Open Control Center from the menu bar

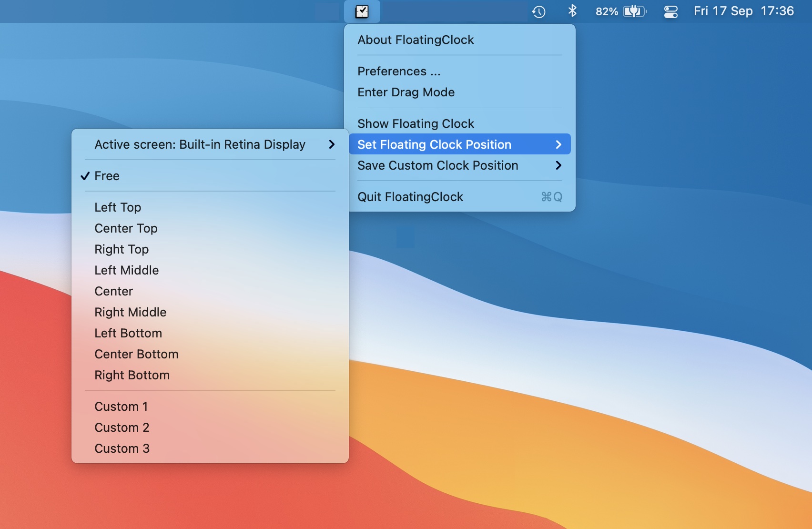coord(671,11)
